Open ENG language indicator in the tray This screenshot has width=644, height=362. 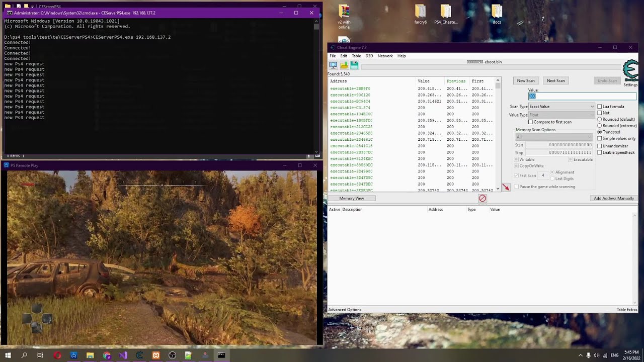[x=614, y=355]
